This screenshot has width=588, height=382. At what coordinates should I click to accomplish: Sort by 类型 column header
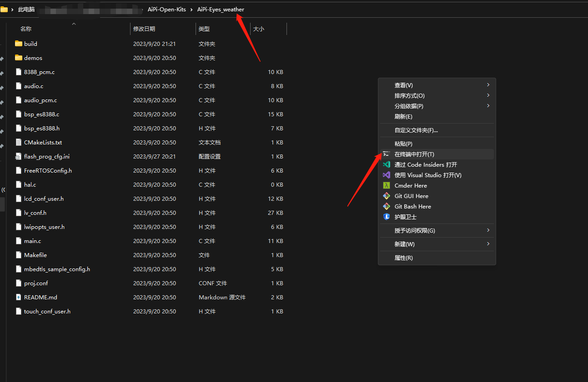click(204, 29)
